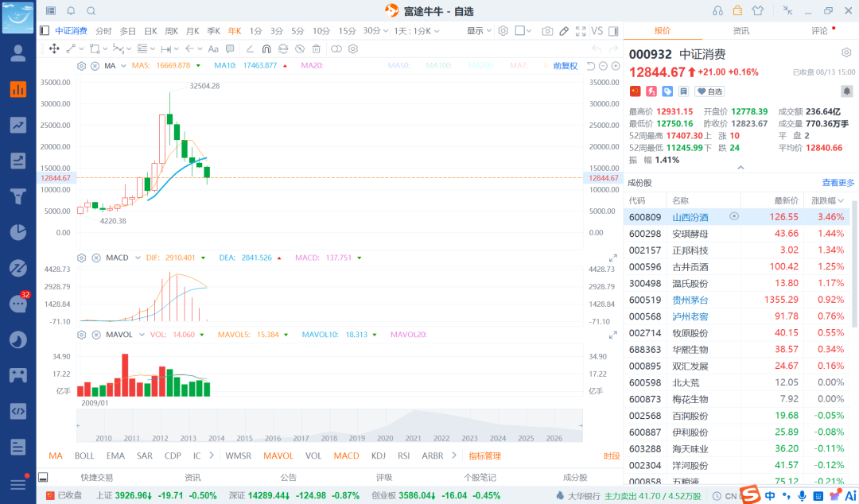Viewport: 859px width, 504px height.
Task: Take a chart screenshot with camera icon
Action: tap(547, 31)
